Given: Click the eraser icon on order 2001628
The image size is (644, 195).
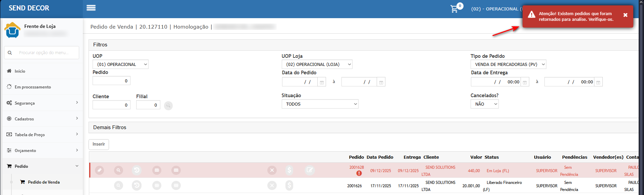Looking at the screenshot, I should click(x=99, y=170).
